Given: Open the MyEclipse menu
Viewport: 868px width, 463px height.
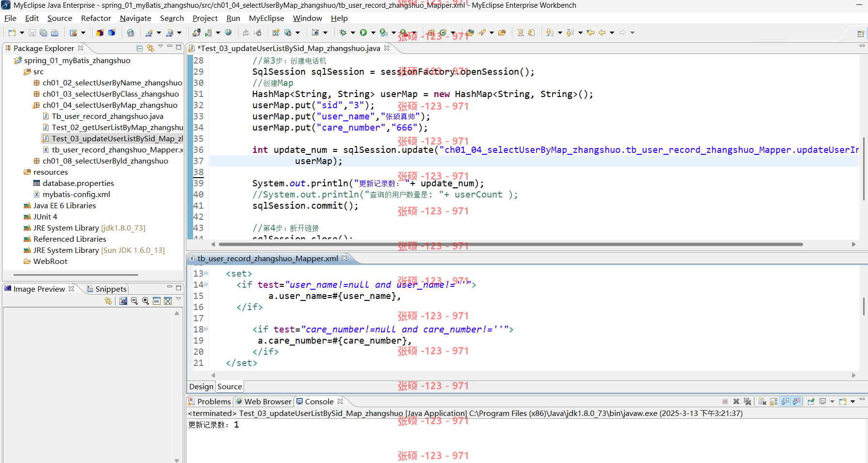Looking at the screenshot, I should (x=266, y=18).
